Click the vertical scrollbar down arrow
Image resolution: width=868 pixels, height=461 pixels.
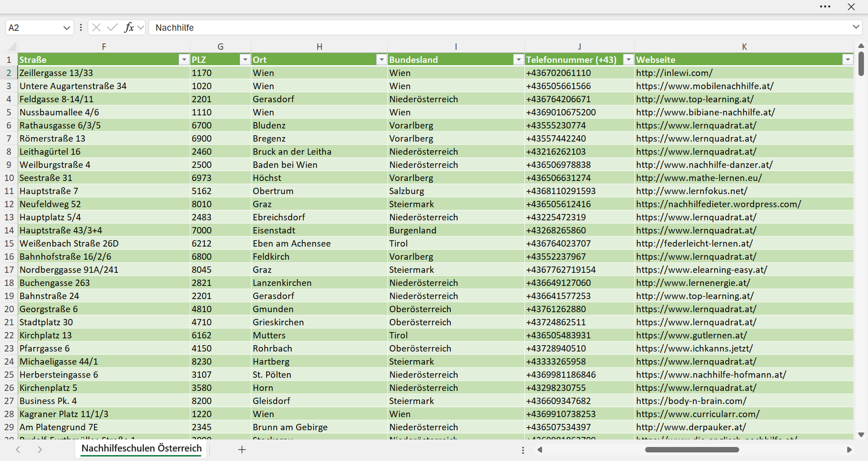pyautogui.click(x=861, y=435)
